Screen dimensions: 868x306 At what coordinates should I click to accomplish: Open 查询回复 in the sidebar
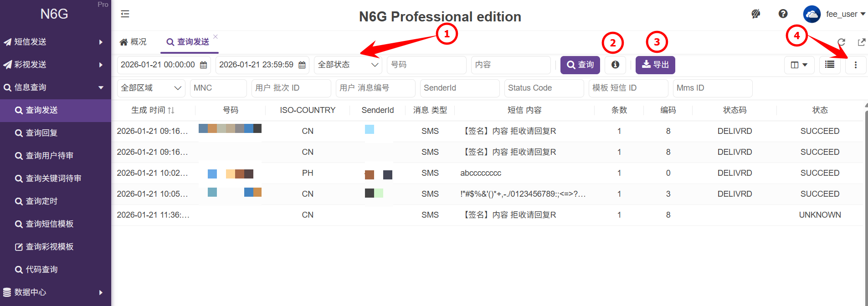pyautogui.click(x=41, y=133)
